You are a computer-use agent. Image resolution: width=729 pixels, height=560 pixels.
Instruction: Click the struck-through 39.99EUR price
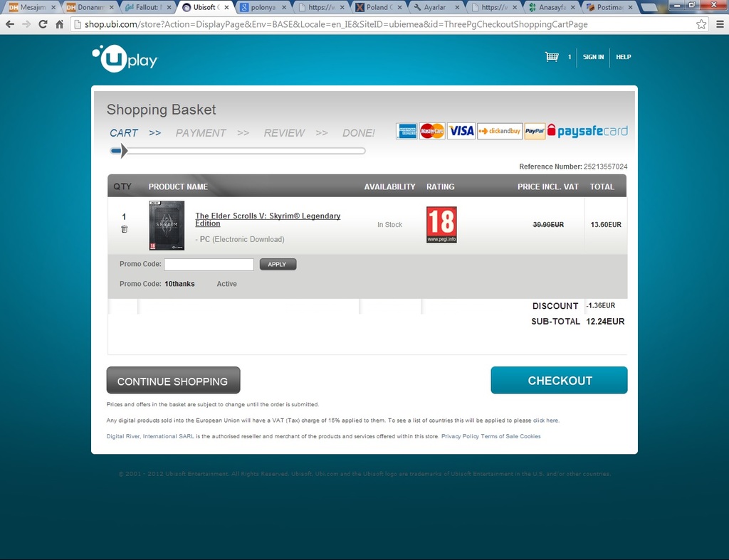click(x=548, y=224)
